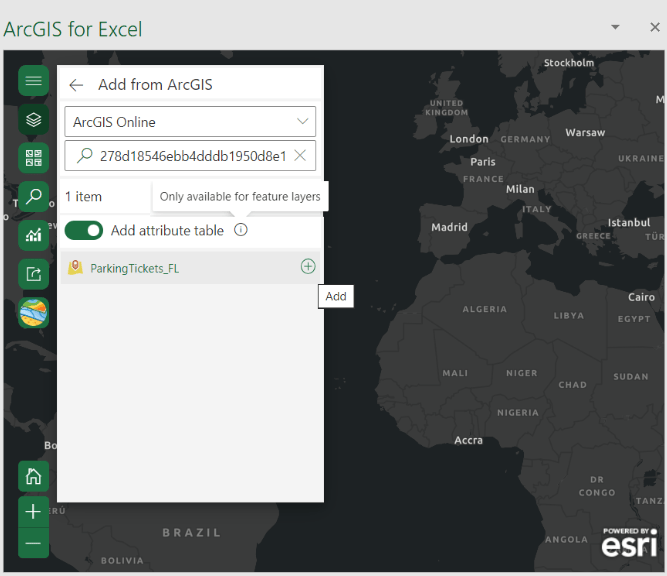667x576 pixels.
Task: Click the 'Stockholm' map label
Action: point(569,63)
